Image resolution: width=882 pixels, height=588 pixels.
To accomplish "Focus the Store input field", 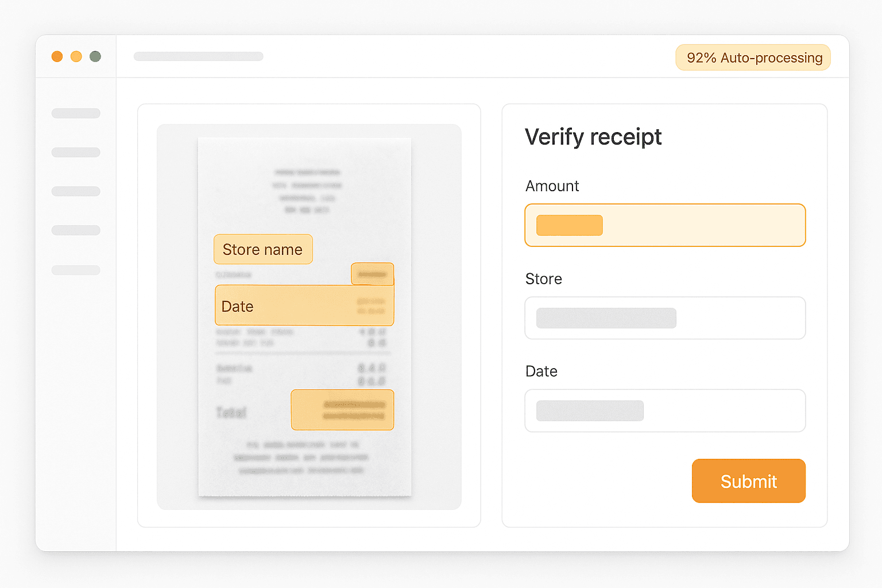I will 665,318.
